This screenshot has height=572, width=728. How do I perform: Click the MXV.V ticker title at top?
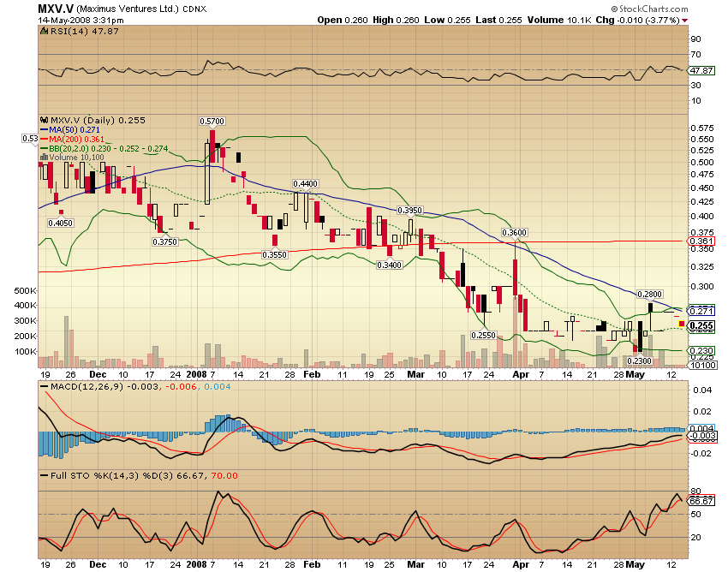(x=56, y=9)
